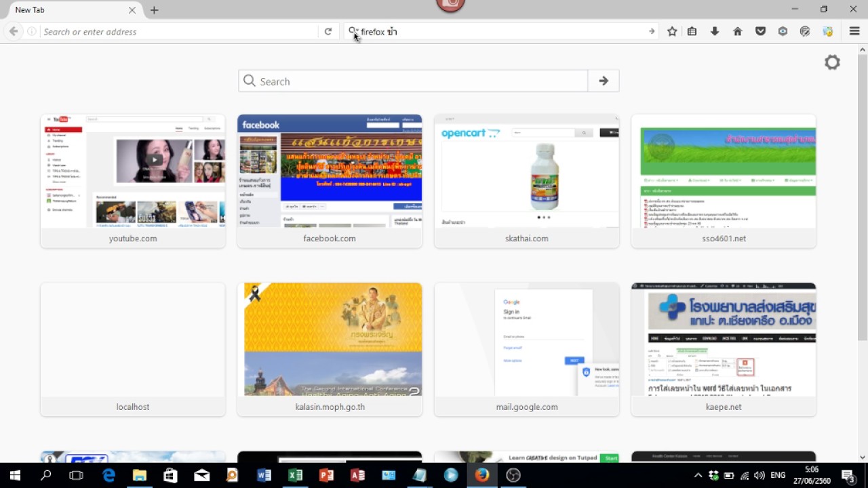Viewport: 868px width, 488px height.
Task: Open the Firefox hamburger menu
Action: click(854, 31)
